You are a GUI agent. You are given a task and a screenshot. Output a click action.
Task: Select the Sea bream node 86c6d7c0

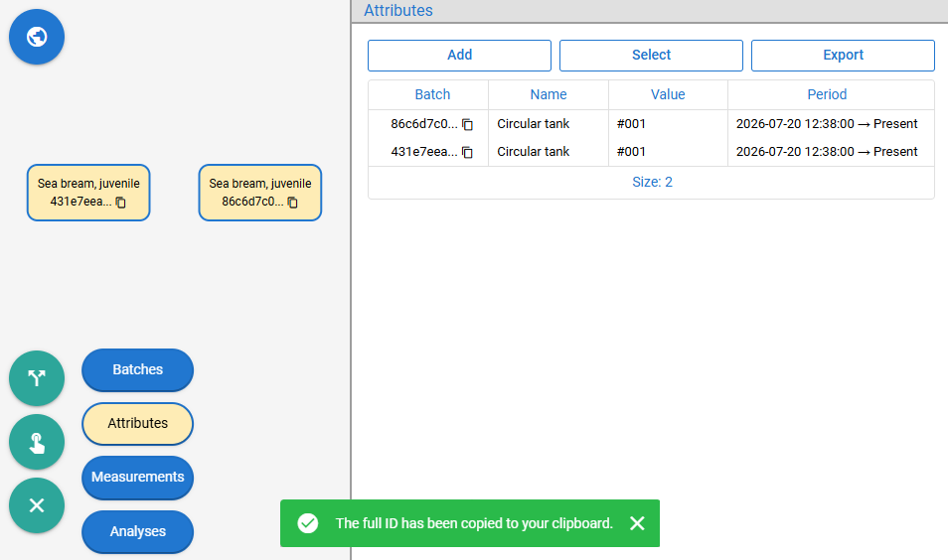click(x=260, y=193)
